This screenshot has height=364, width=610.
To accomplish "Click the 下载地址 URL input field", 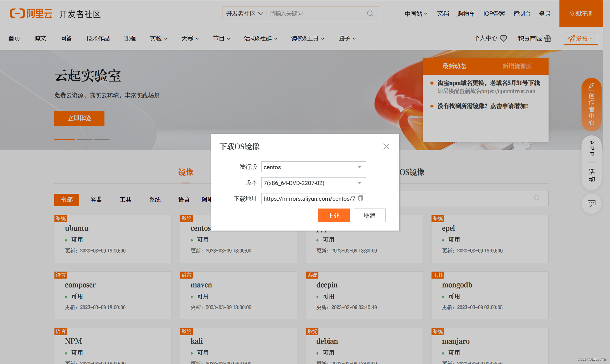I will (308, 198).
